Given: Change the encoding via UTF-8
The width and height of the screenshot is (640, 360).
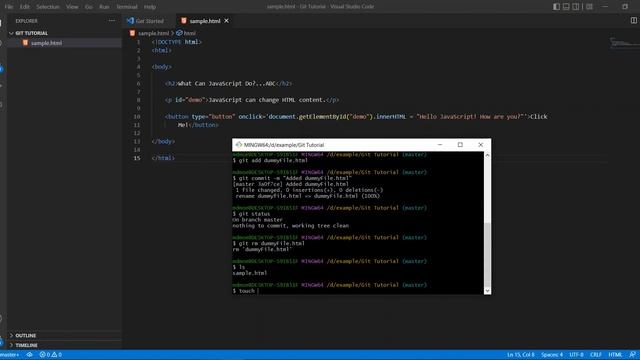Looking at the screenshot, I should pos(576,355).
